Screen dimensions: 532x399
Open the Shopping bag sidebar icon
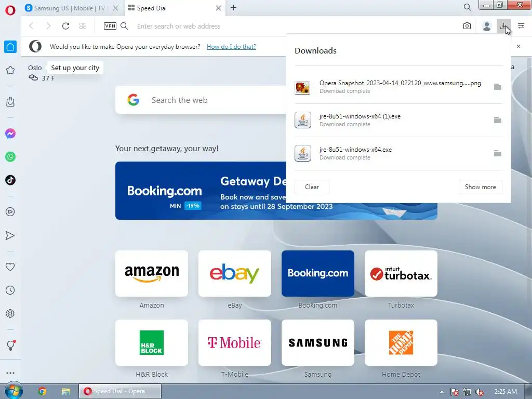10,102
